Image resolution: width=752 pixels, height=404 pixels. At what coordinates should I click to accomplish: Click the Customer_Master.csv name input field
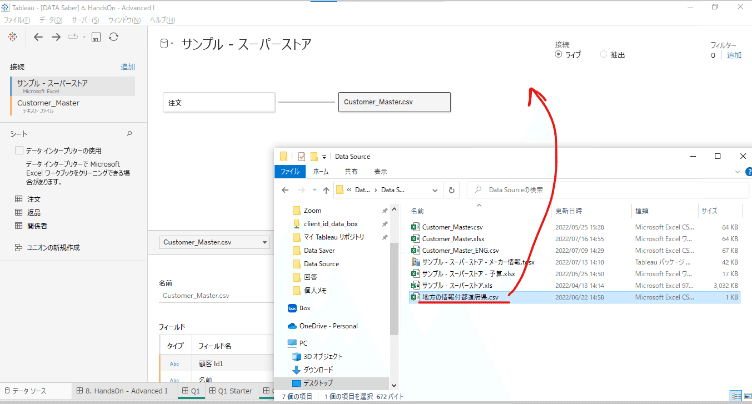tap(216, 296)
